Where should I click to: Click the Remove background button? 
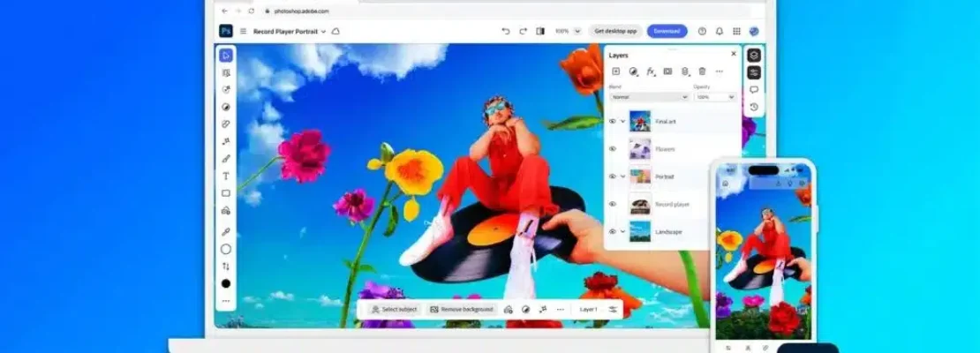(x=461, y=309)
